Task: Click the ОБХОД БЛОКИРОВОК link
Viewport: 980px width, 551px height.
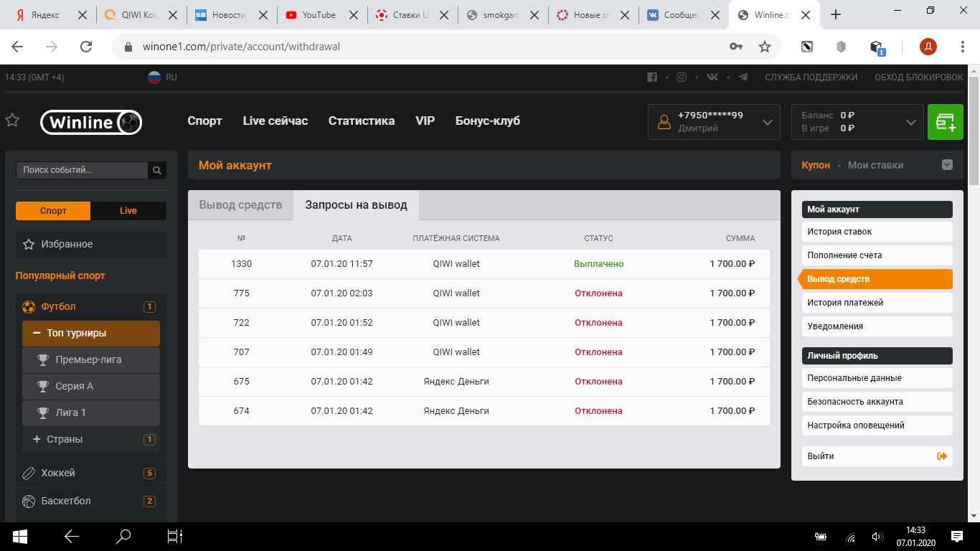Action: click(x=919, y=77)
